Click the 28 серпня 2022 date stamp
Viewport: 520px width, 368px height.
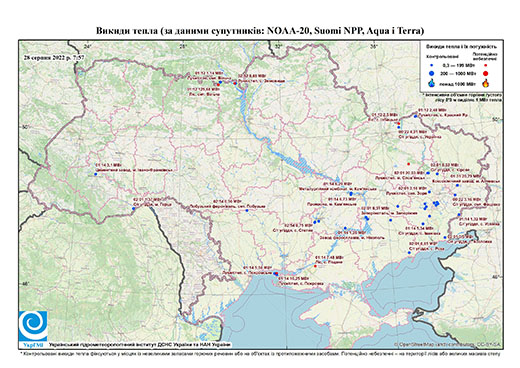pyautogui.click(x=54, y=57)
